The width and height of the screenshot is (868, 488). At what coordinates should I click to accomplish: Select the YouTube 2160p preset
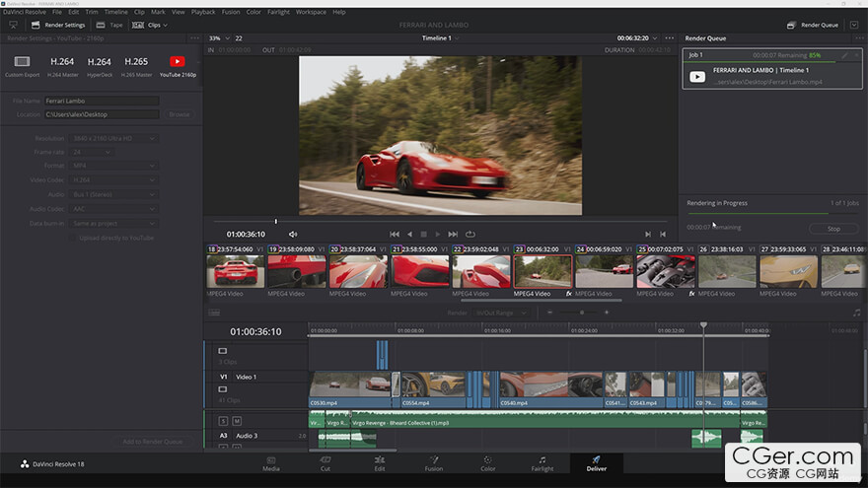click(178, 66)
